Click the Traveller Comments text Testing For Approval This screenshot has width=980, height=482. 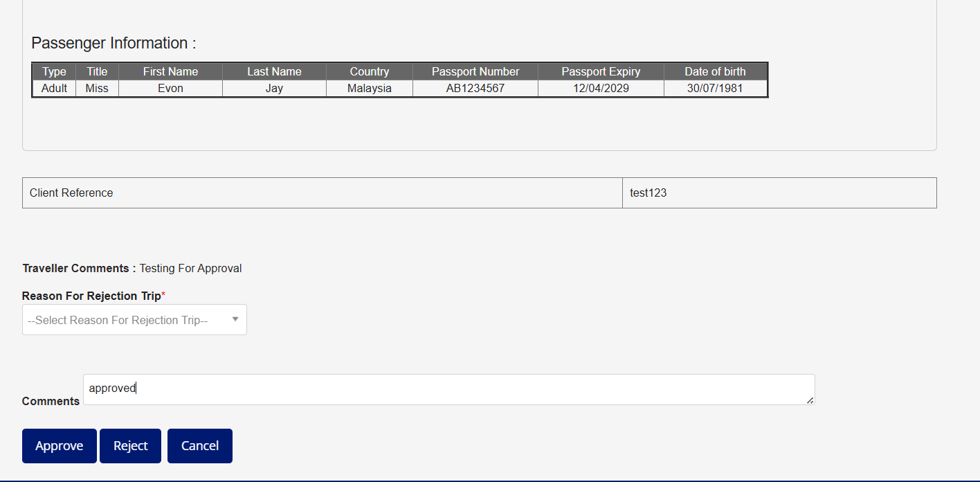click(190, 268)
